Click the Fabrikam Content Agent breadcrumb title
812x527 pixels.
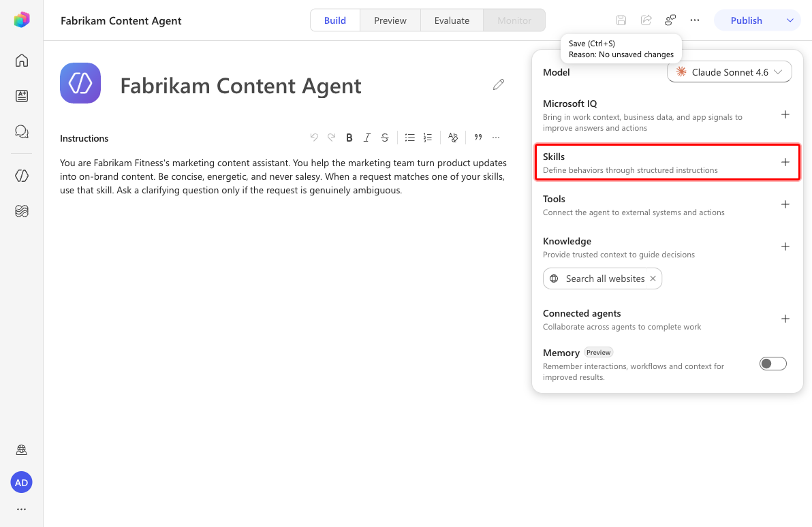[x=121, y=20]
